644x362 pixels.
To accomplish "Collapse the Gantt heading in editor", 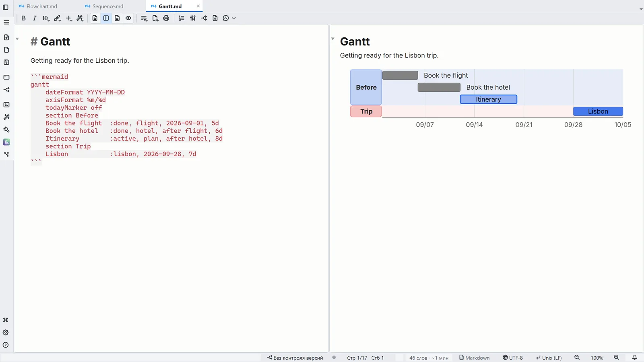I will [x=17, y=39].
